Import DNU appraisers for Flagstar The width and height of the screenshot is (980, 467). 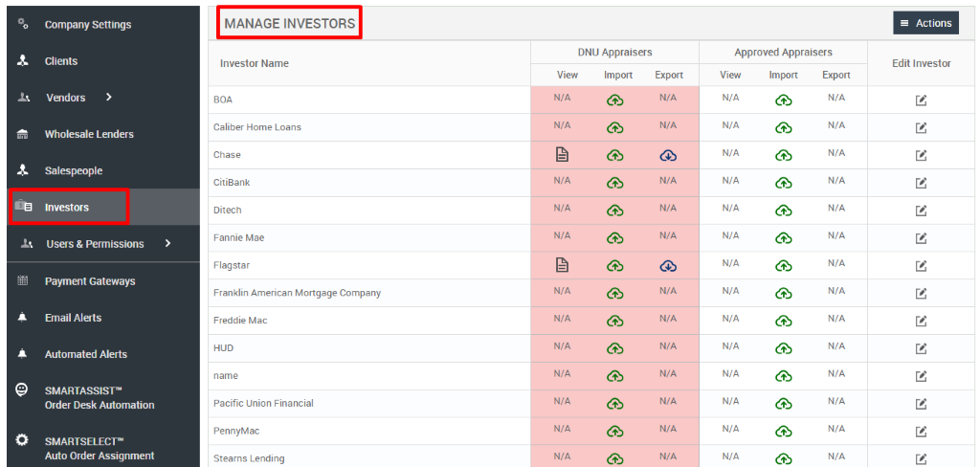[x=615, y=266]
